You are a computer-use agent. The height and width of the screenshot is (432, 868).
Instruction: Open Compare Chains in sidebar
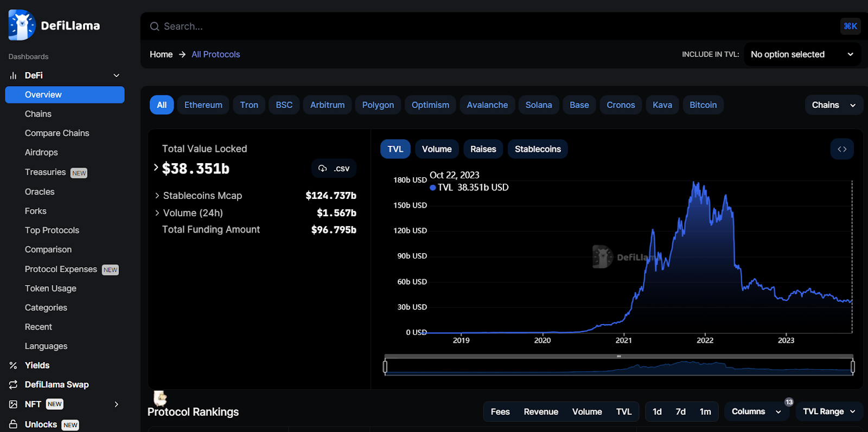[x=57, y=133]
